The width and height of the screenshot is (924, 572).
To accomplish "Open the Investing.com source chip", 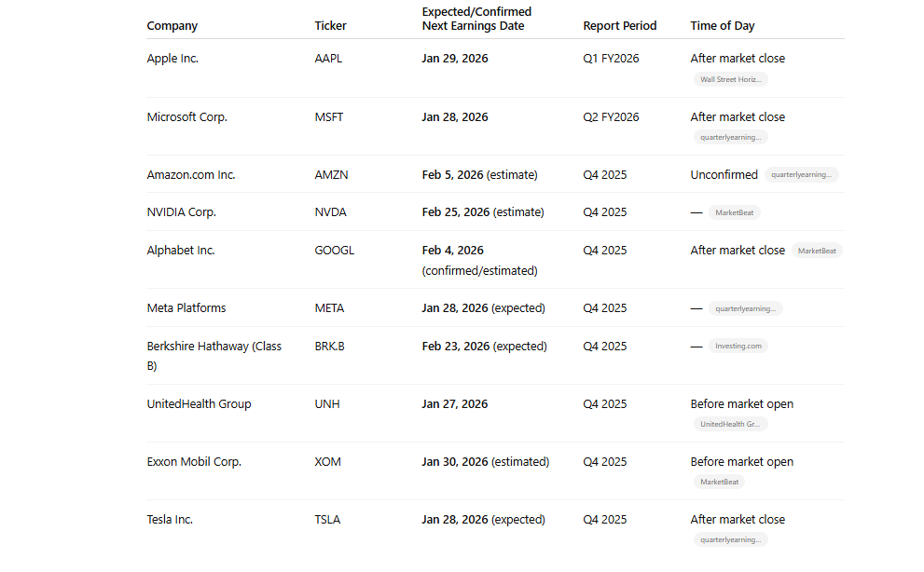I will click(738, 346).
